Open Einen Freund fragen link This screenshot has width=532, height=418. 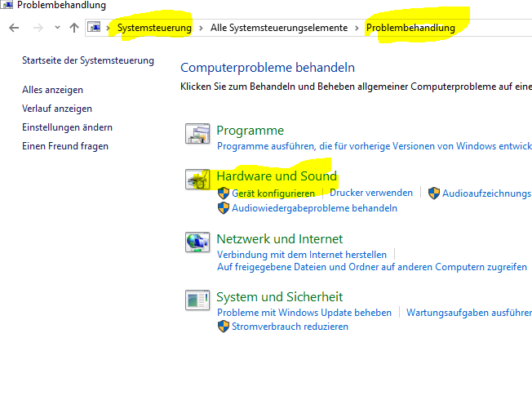(x=65, y=146)
